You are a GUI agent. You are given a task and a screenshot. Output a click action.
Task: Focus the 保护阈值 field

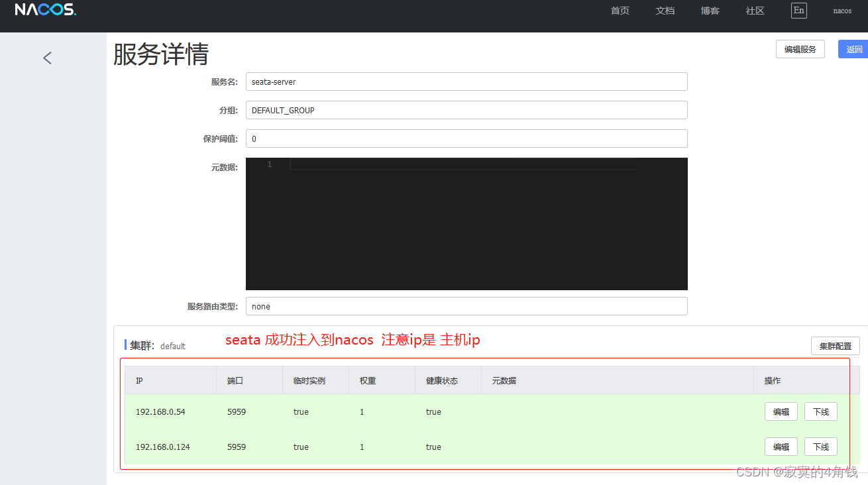click(466, 138)
